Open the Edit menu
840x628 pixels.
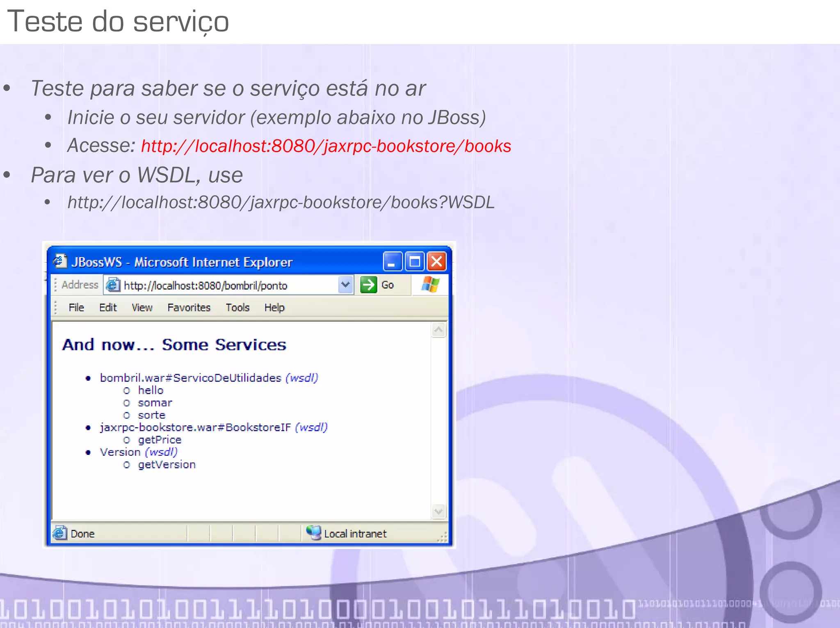click(108, 308)
